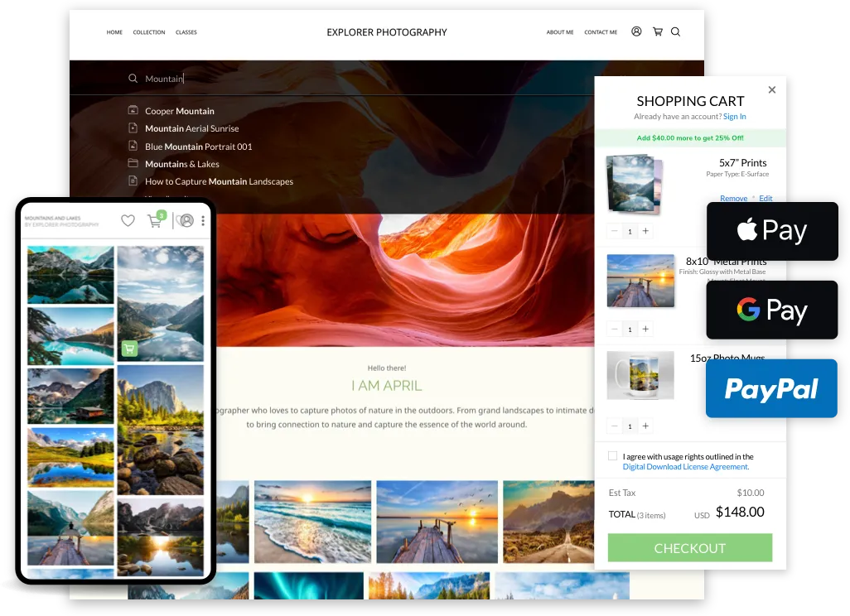Screen dimensions: 850x616
Task: Click the document icon beside How to Capture
Action: coord(133,181)
